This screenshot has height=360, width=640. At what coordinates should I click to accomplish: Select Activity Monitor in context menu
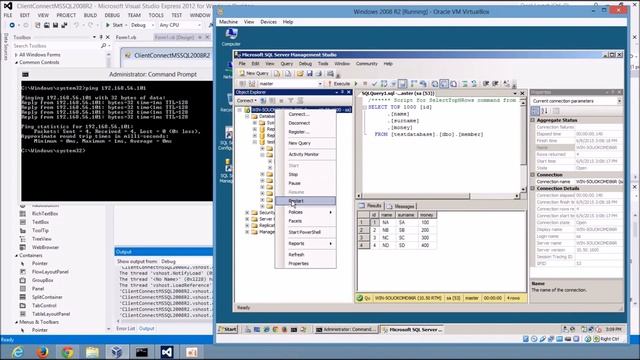coord(305,154)
